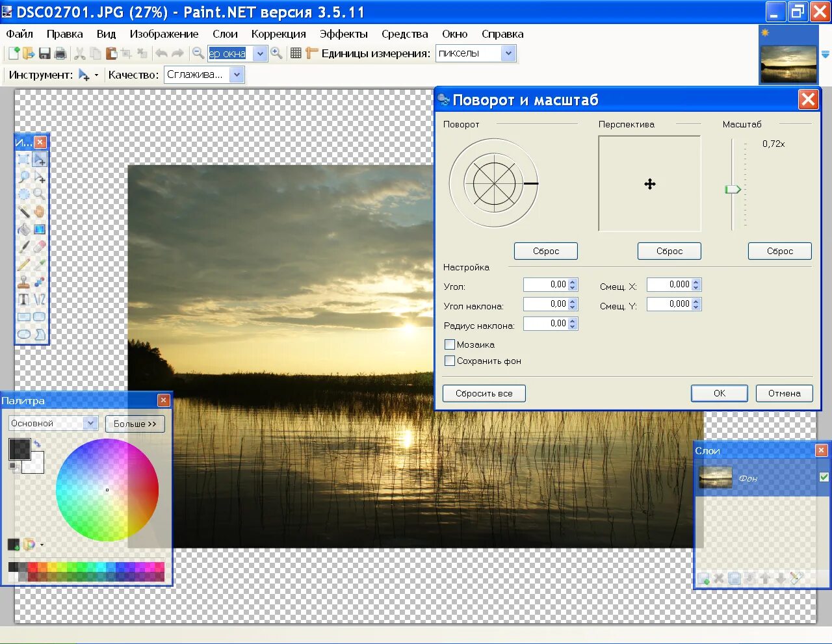Viewport: 832px width, 644px height.
Task: Select the Zoom tool in tools panel
Action: 40,194
